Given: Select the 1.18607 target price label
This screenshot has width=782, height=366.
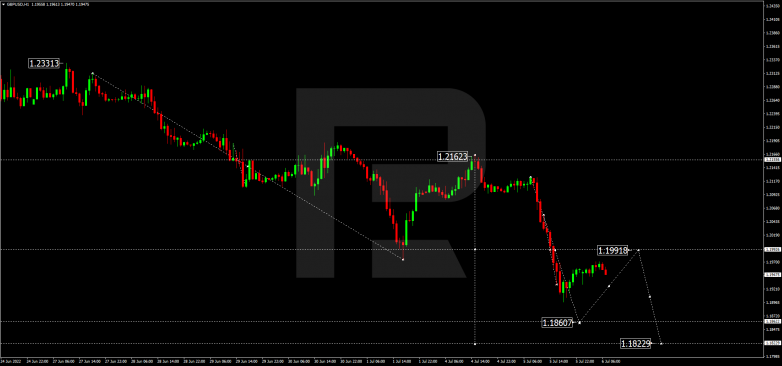Looking at the screenshot, I should coord(558,323).
